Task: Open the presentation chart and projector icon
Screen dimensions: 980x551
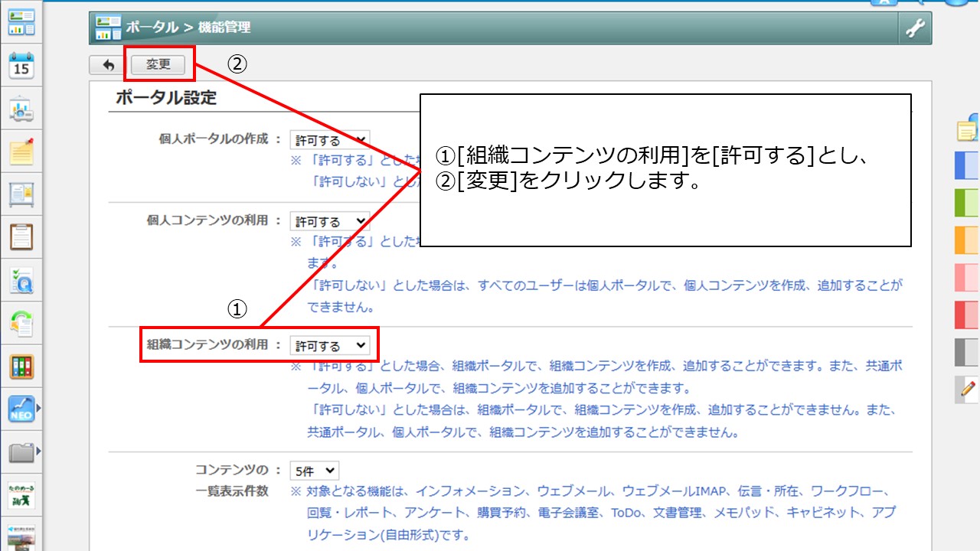Action: coord(21,109)
